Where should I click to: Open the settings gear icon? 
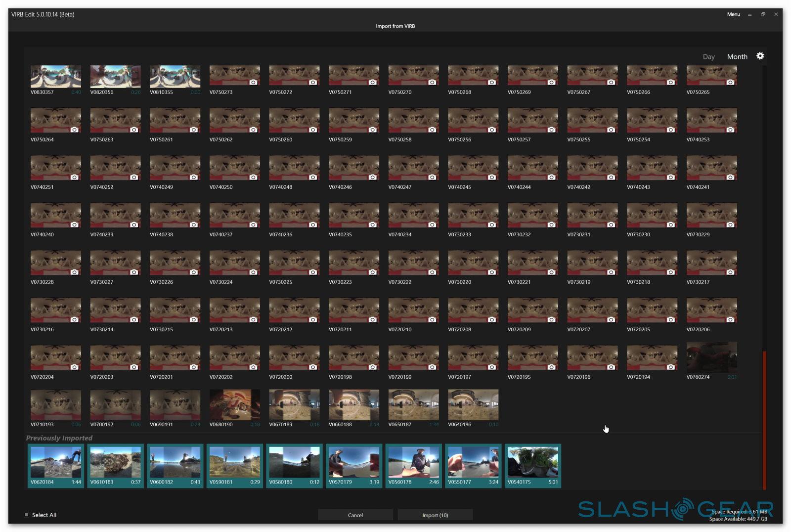click(x=760, y=56)
